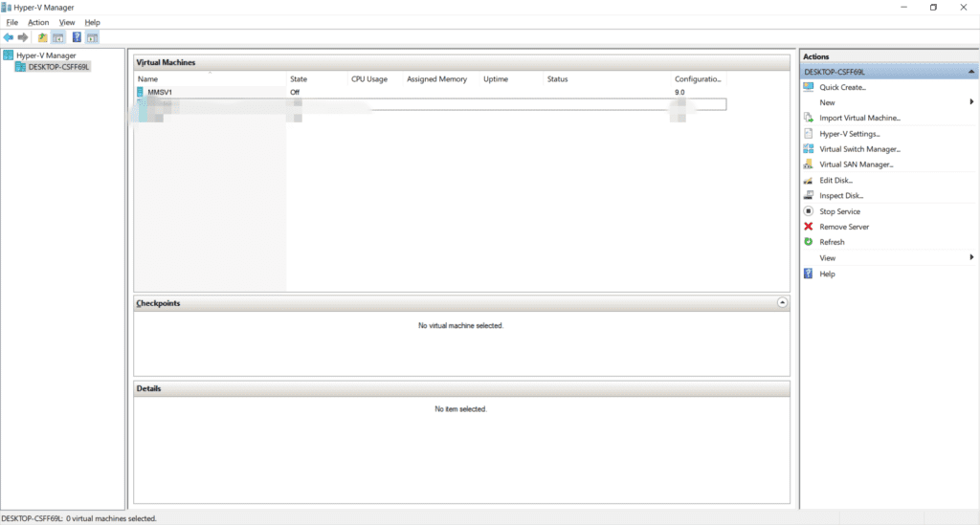This screenshot has width=980, height=525.
Task: Click the status bar '0 virtual machines selected' text
Action: tap(111, 518)
